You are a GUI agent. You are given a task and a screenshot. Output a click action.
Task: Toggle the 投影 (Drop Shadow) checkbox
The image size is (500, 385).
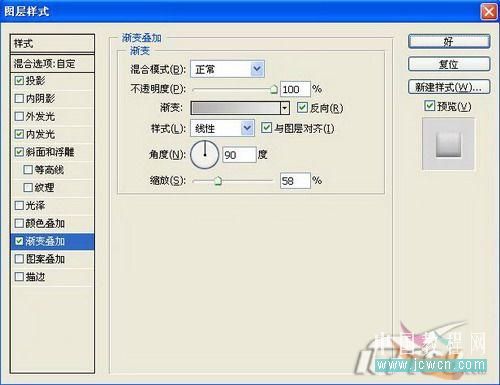point(19,80)
